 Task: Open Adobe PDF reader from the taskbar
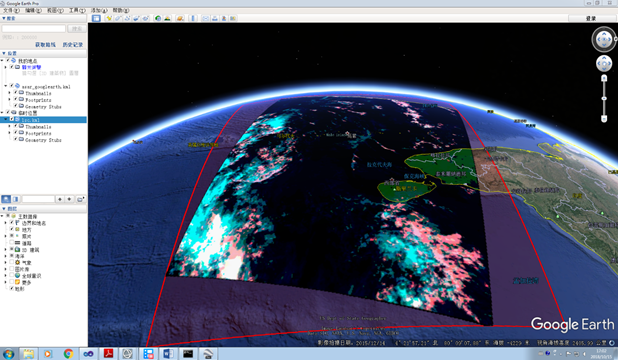pos(108,354)
